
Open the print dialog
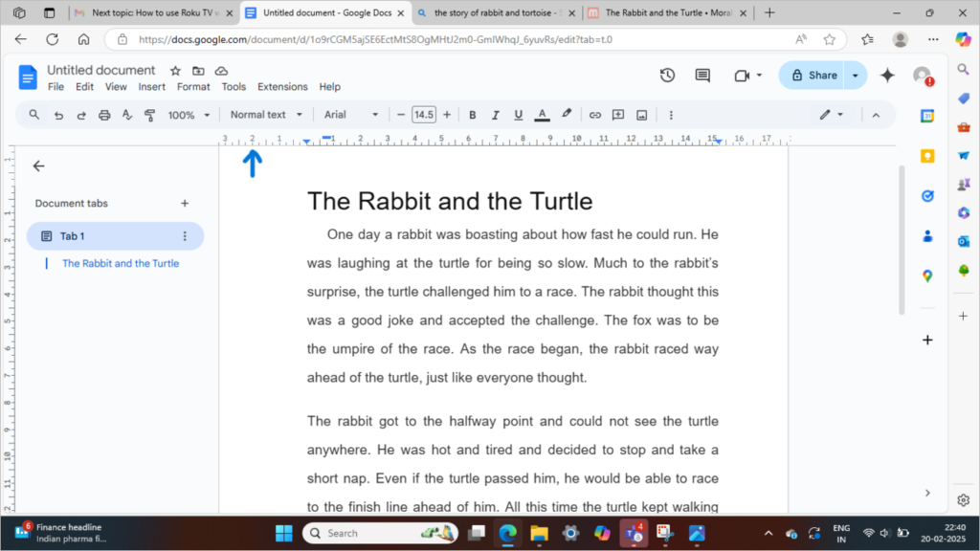click(x=104, y=114)
